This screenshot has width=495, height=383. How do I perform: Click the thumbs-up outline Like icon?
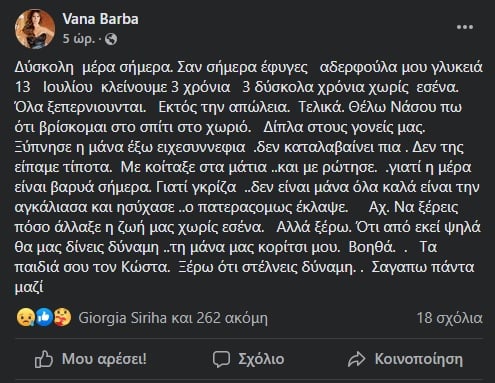[44, 359]
